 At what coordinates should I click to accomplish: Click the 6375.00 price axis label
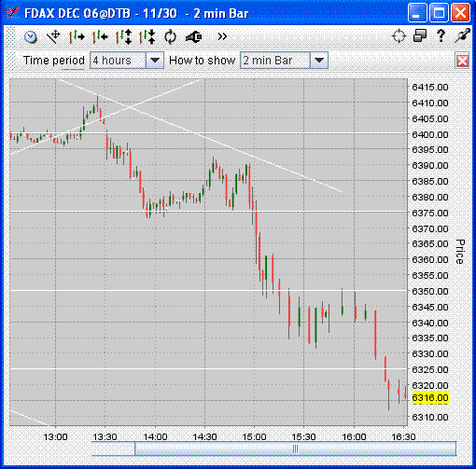pyautogui.click(x=430, y=213)
